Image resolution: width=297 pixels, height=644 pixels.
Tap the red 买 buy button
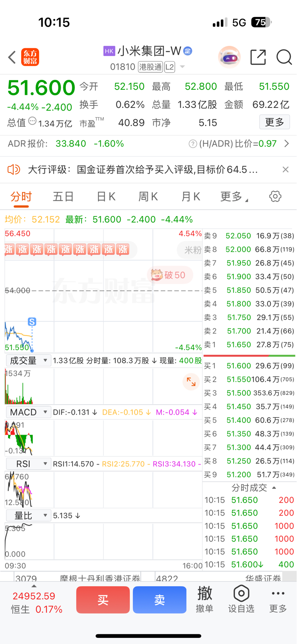(x=103, y=600)
